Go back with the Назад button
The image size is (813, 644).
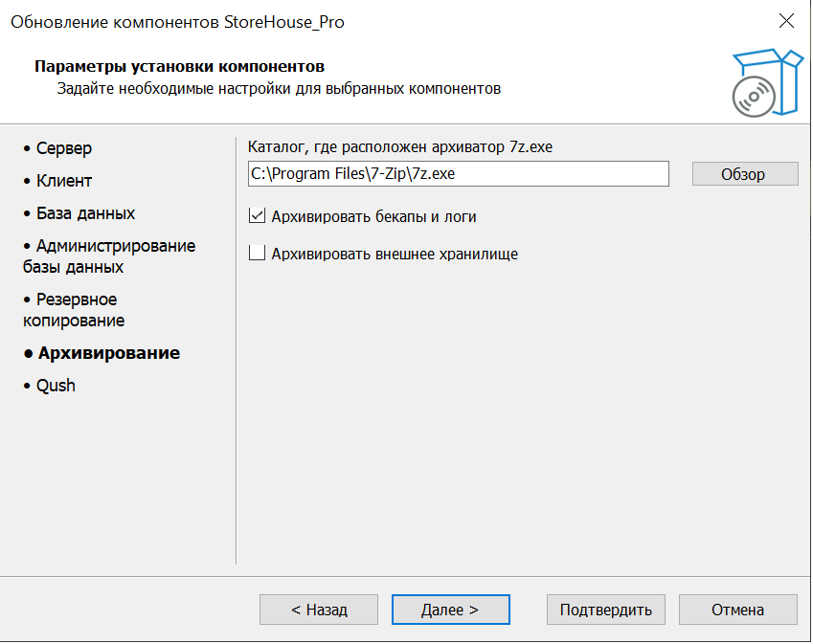click(x=318, y=610)
